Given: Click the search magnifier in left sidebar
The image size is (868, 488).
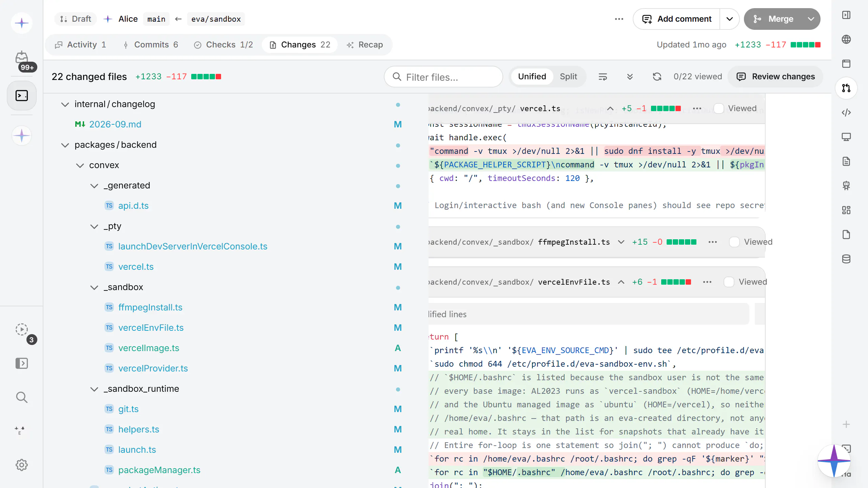Looking at the screenshot, I should point(22,397).
